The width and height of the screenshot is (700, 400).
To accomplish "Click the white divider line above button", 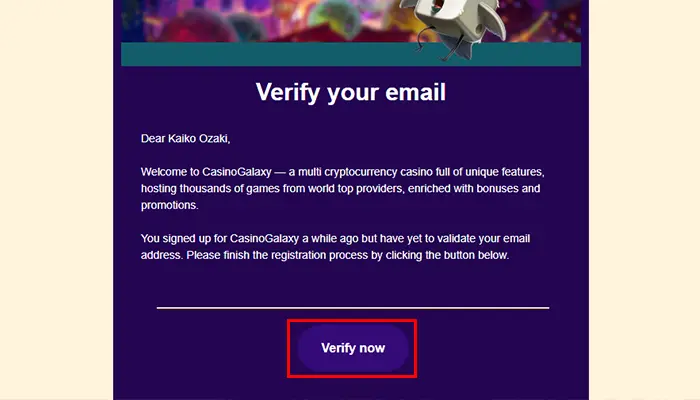I will (353, 308).
